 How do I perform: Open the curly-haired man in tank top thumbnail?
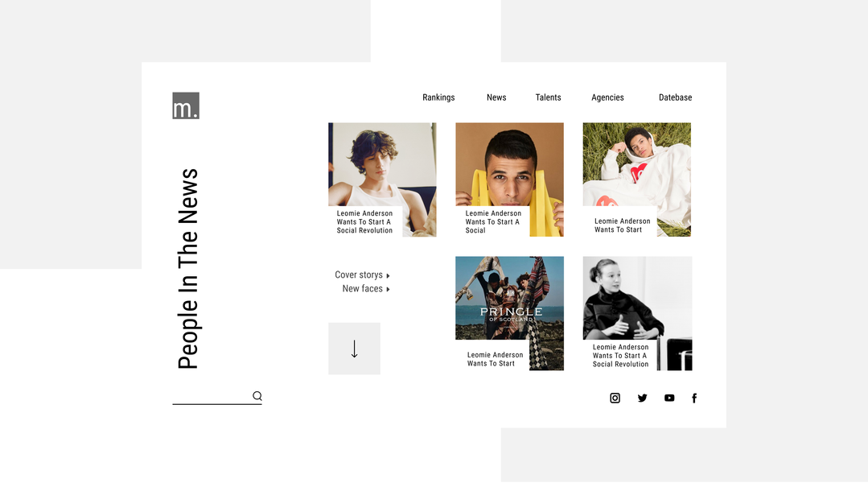tap(383, 180)
